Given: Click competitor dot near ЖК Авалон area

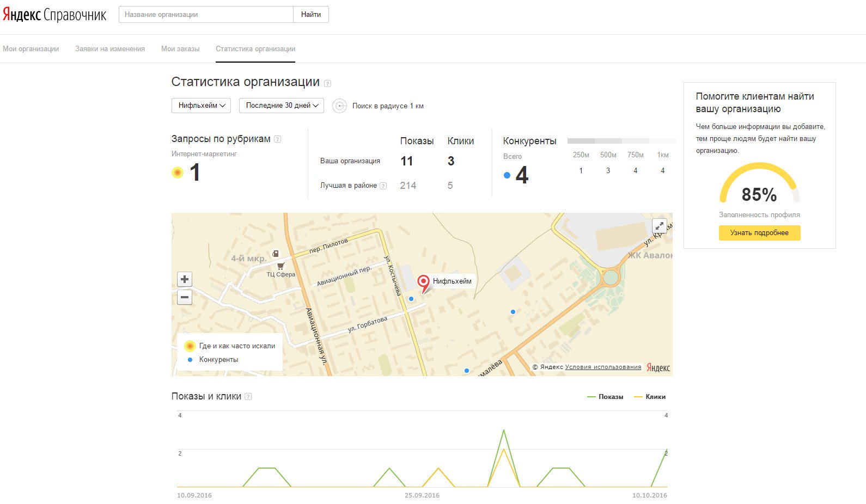Looking at the screenshot, I should click(x=513, y=312).
